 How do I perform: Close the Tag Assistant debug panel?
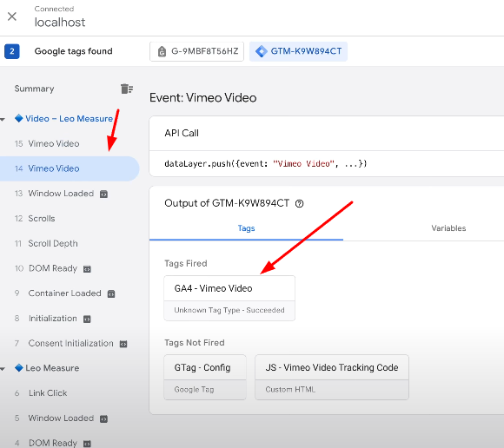[12, 16]
